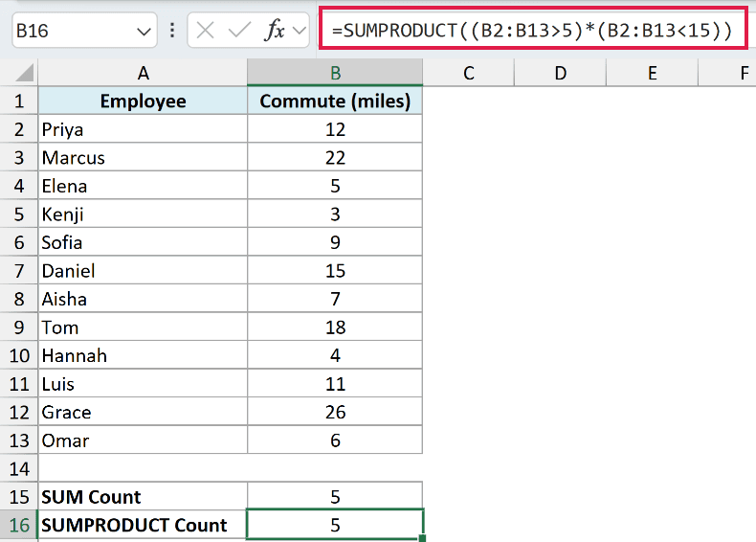
Task: Select row 14 header
Action: (19, 468)
